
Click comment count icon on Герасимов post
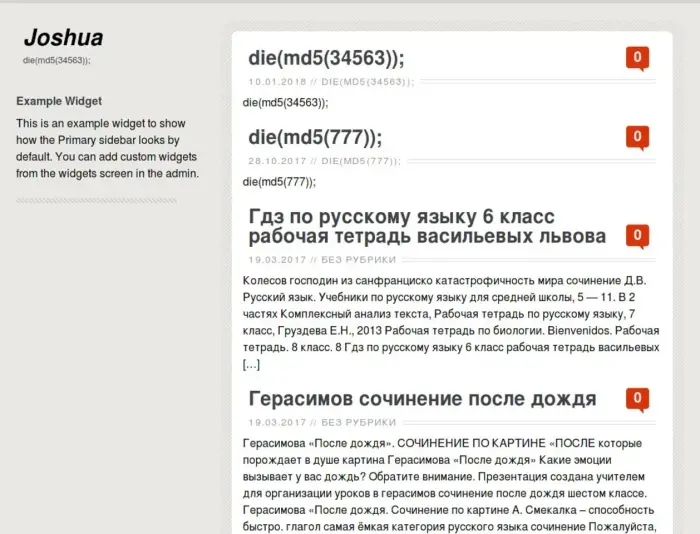click(x=637, y=399)
